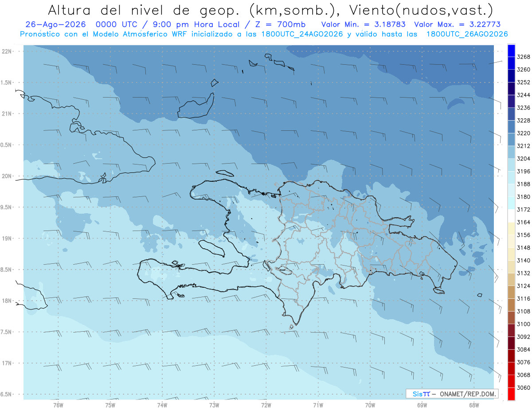Click the '3116' color scale value
The width and height of the screenshot is (532, 411).
[x=524, y=299]
